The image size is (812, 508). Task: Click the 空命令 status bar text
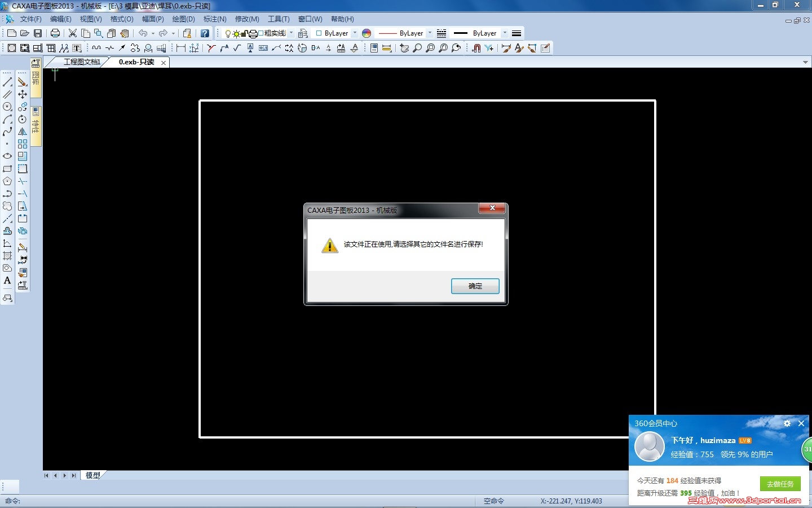tap(494, 501)
